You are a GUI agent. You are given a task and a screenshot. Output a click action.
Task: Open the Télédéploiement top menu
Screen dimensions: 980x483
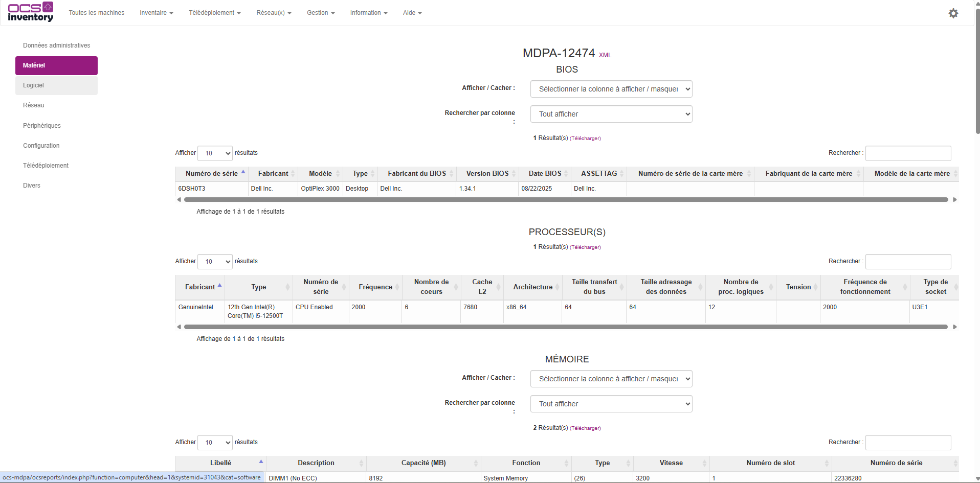tap(214, 13)
